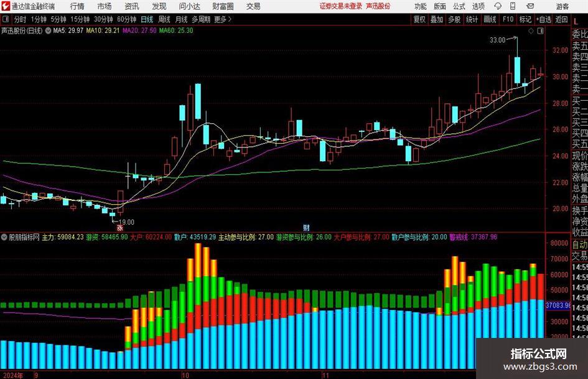Select the 15分钟 period
The height and width of the screenshot is (379, 588).
pos(80,19)
